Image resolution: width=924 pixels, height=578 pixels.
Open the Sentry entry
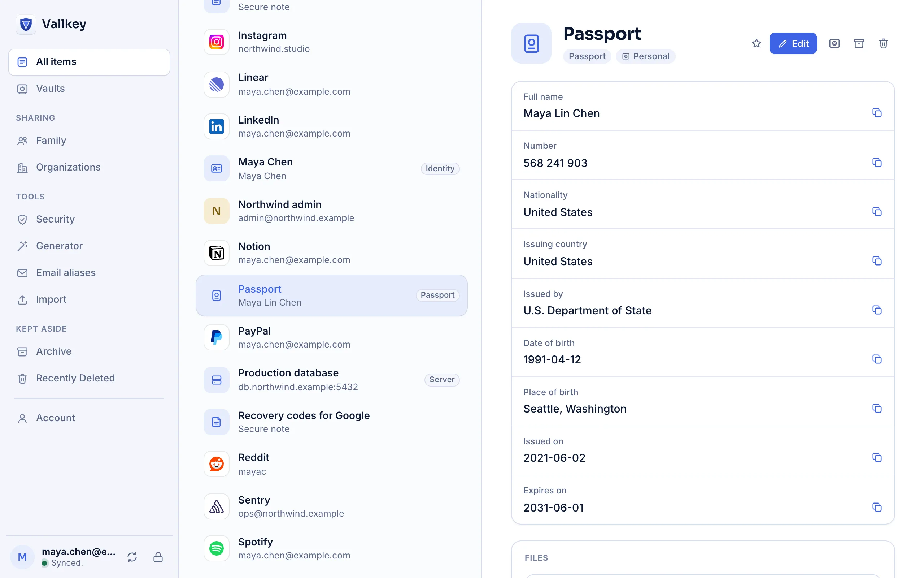(331, 506)
